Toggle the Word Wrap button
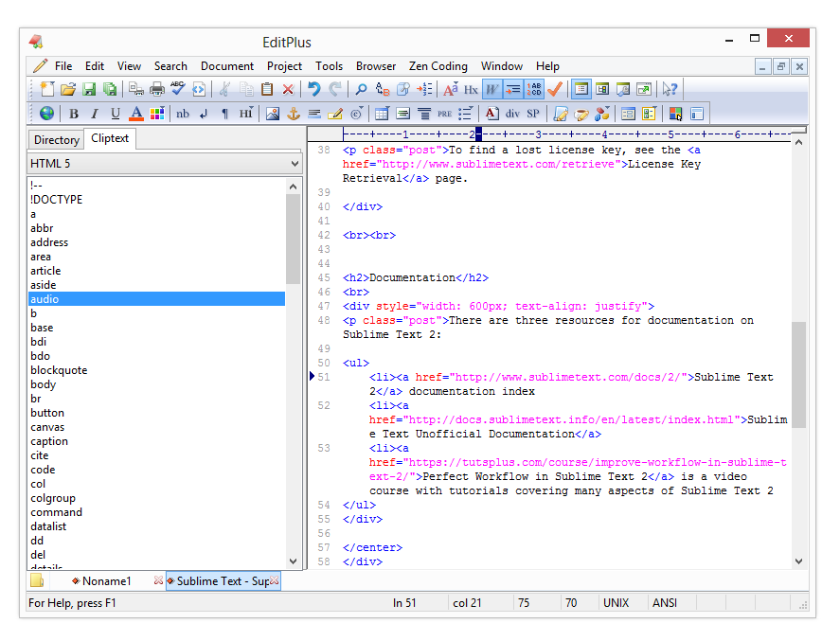The image size is (840, 641). pyautogui.click(x=492, y=89)
